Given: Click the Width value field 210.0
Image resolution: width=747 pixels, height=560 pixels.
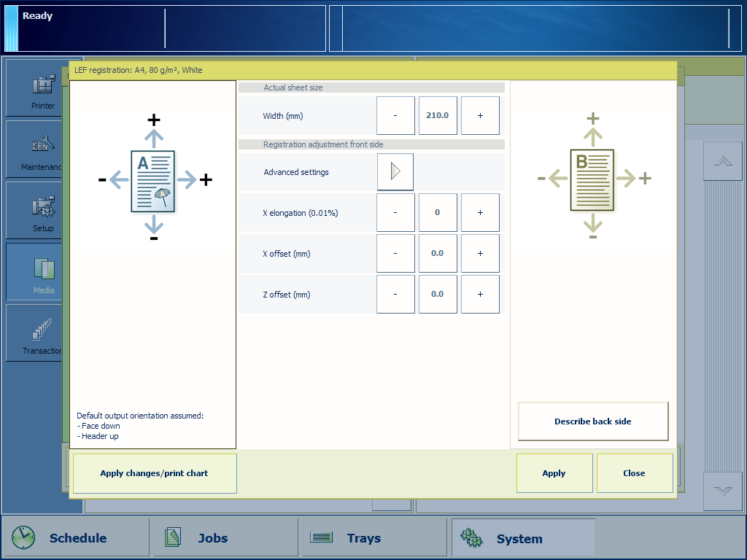Looking at the screenshot, I should coord(438,116).
